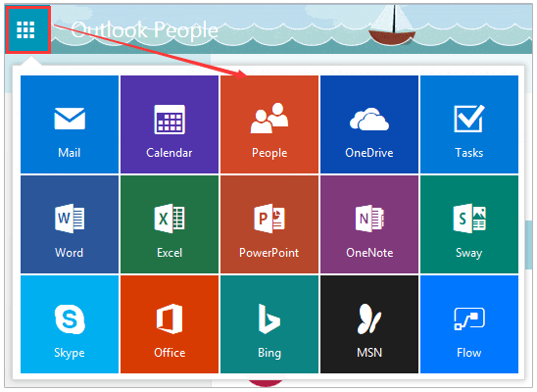Open the PowerPoint tile

269,224
